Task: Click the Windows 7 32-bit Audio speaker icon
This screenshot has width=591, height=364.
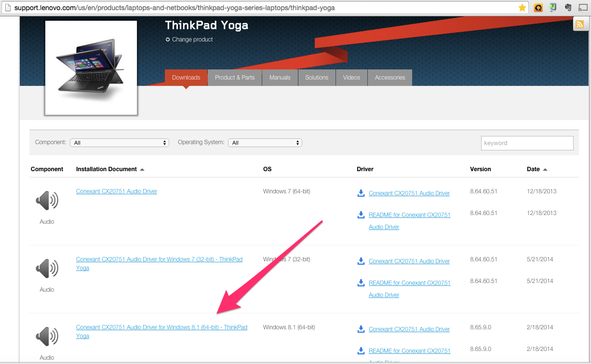Action: click(x=47, y=268)
